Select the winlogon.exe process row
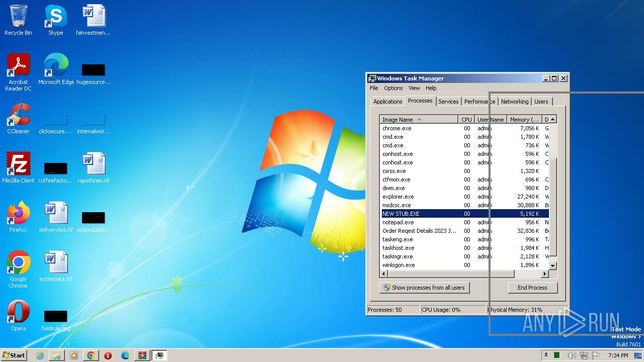 464,265
